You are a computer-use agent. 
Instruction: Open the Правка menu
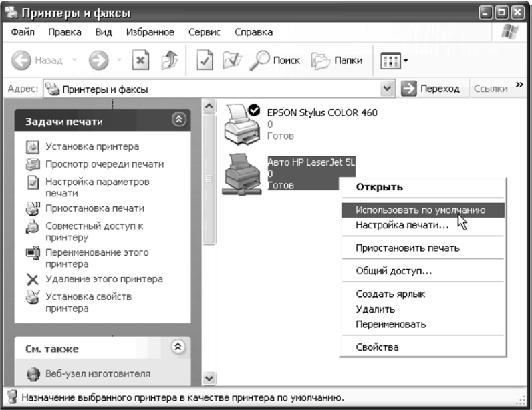click(x=64, y=32)
